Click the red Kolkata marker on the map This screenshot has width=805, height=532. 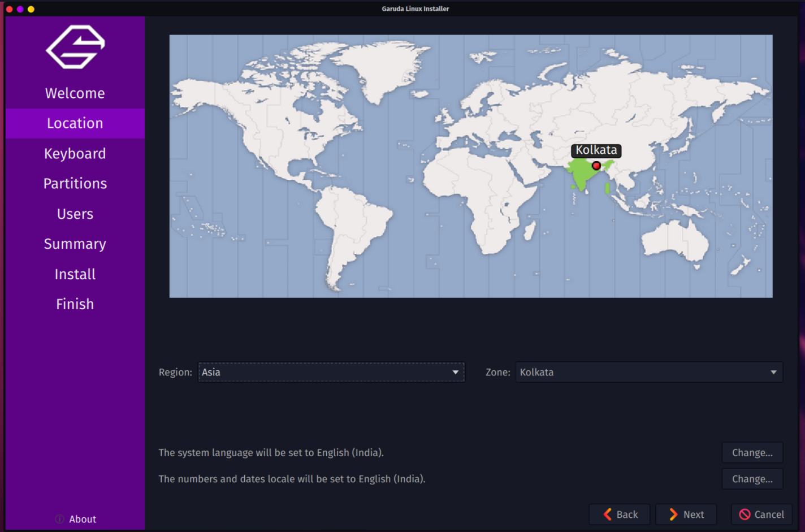click(x=596, y=166)
